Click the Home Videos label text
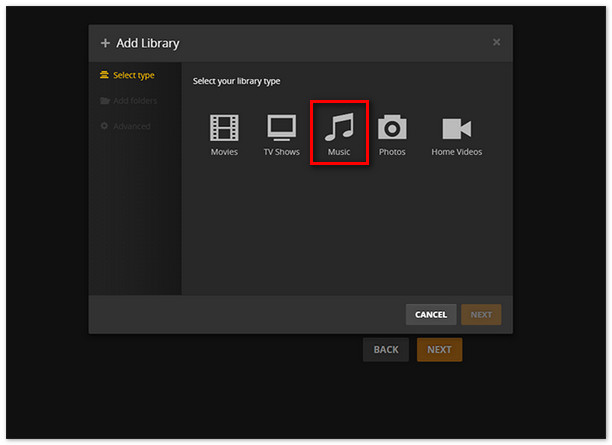 [456, 152]
